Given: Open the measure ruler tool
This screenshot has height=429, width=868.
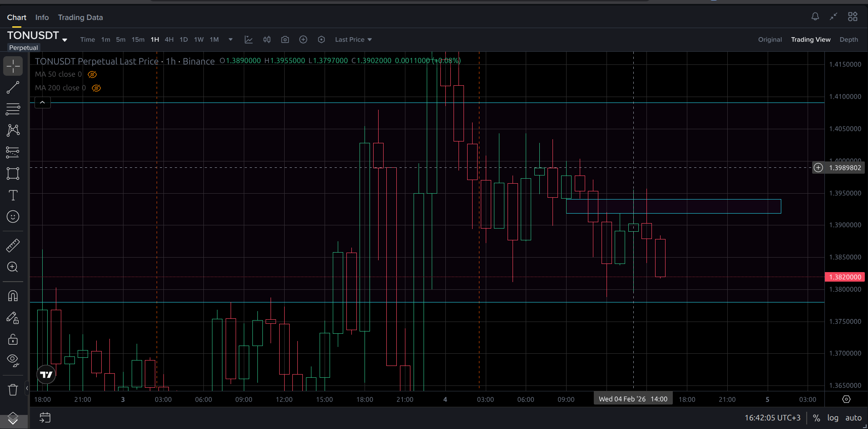Looking at the screenshot, I should point(13,245).
